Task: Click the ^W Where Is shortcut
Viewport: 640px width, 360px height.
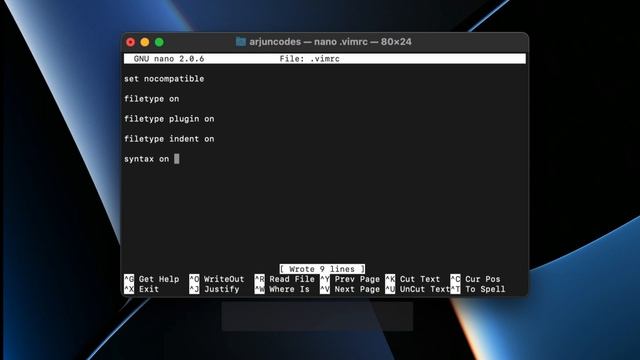Action: pos(282,289)
